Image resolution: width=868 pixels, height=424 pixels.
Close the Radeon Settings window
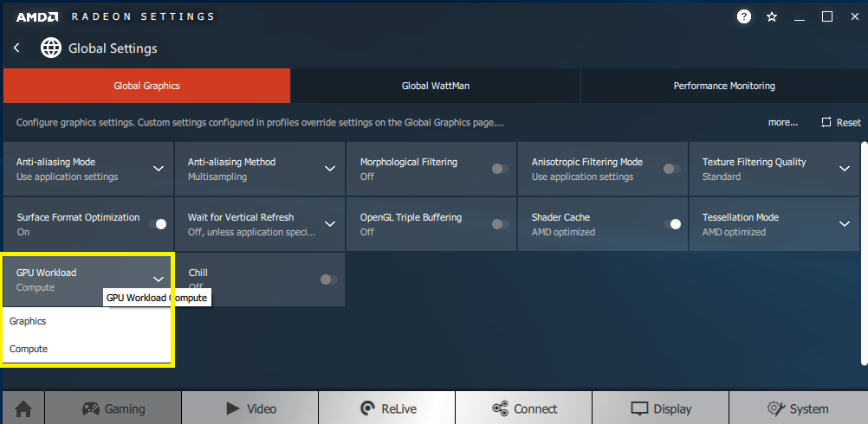[x=855, y=17]
